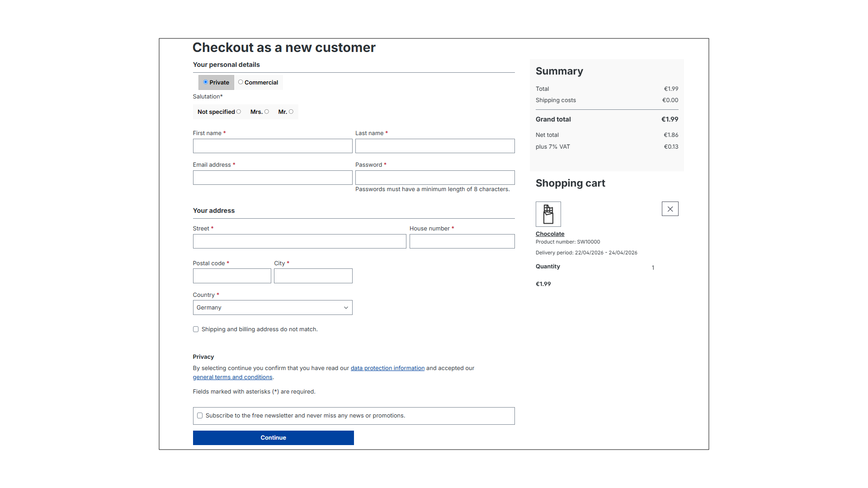The height and width of the screenshot is (488, 868).
Task: Click the Password input field
Action: point(434,177)
